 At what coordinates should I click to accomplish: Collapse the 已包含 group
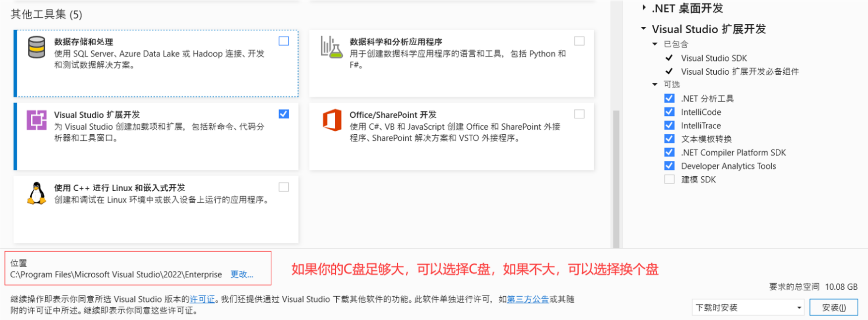(x=655, y=44)
